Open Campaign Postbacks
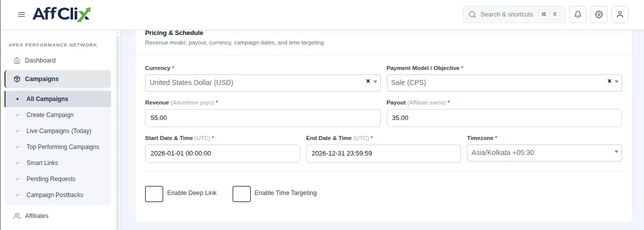 click(58, 195)
